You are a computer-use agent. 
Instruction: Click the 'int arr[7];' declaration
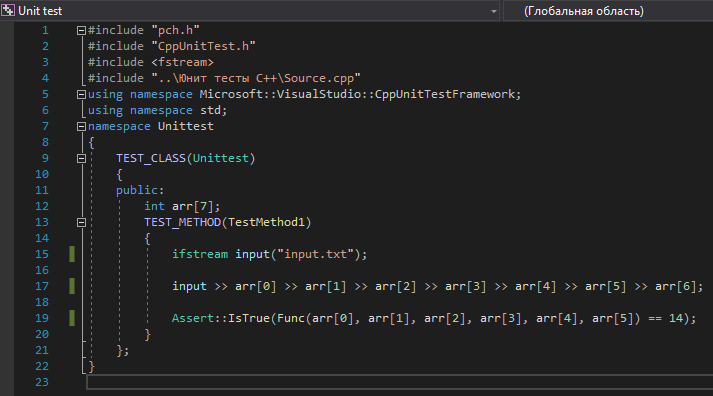tap(182, 206)
